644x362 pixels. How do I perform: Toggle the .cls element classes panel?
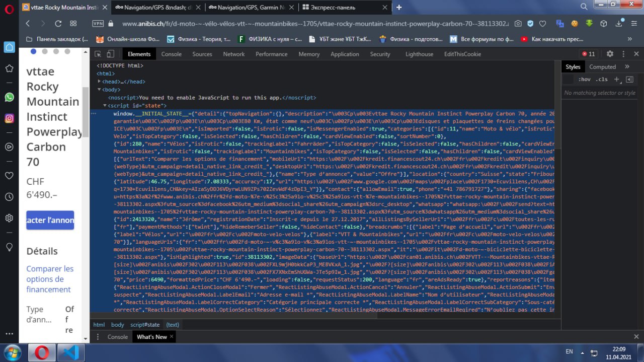pos(601,80)
